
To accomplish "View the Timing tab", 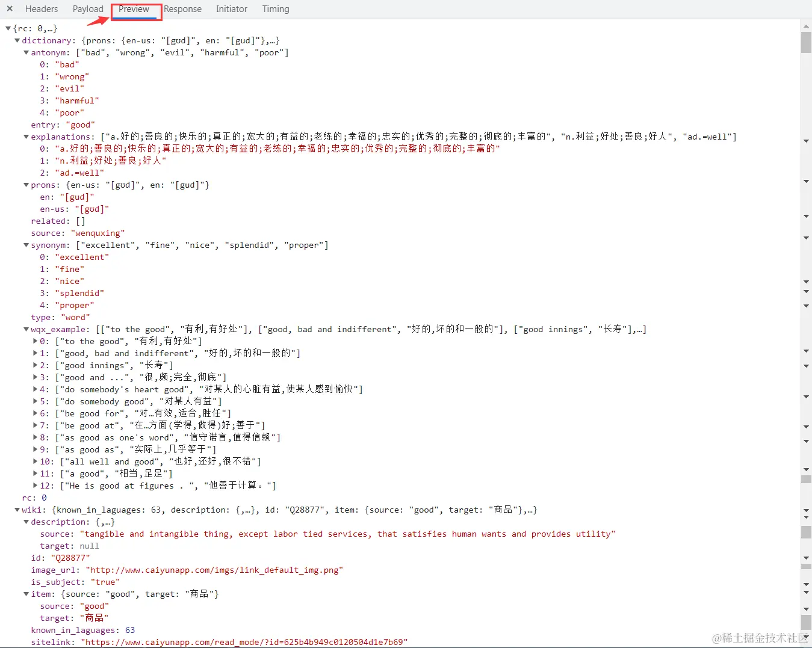I will (276, 9).
